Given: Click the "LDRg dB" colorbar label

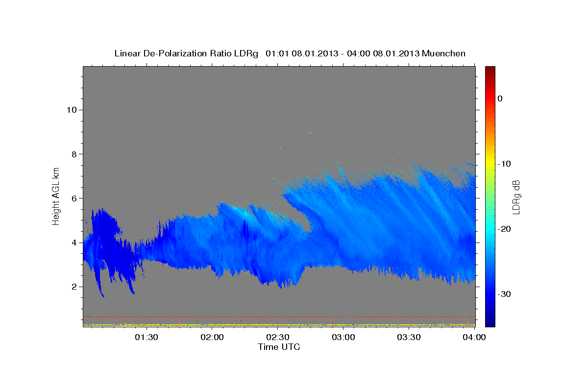Looking at the screenshot, I should (515, 197).
